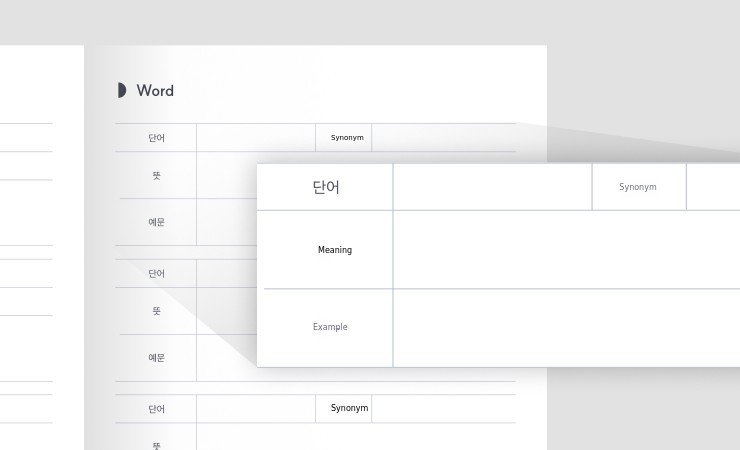Click empty word cell in first small table
This screenshot has height=450, width=740.
(256, 138)
